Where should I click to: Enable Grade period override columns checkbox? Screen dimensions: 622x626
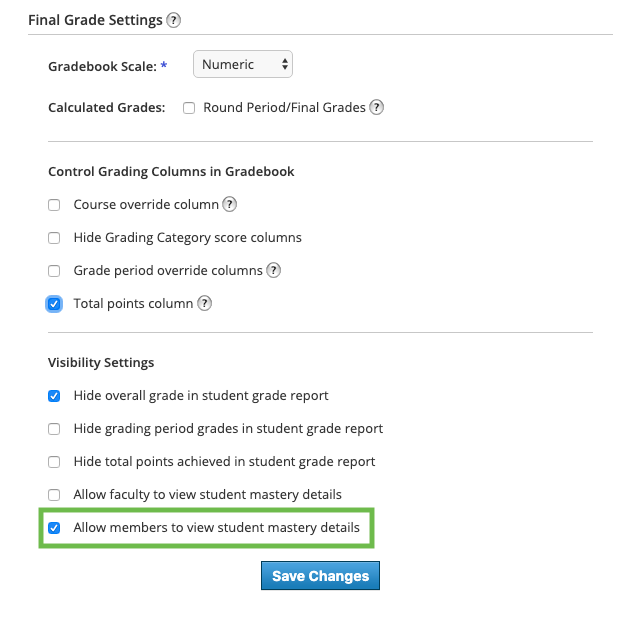(x=54, y=271)
